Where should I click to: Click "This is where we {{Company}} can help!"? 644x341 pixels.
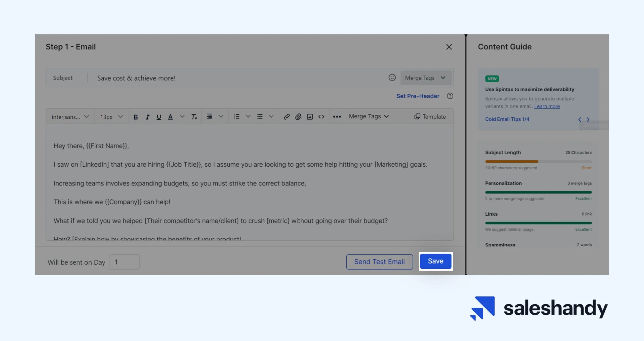coord(112,202)
